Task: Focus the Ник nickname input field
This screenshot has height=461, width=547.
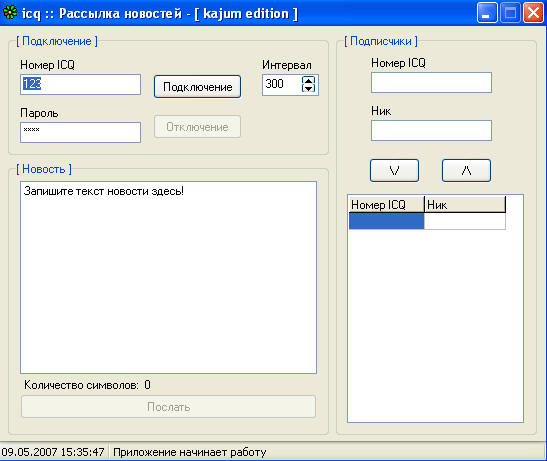Action: [431, 131]
